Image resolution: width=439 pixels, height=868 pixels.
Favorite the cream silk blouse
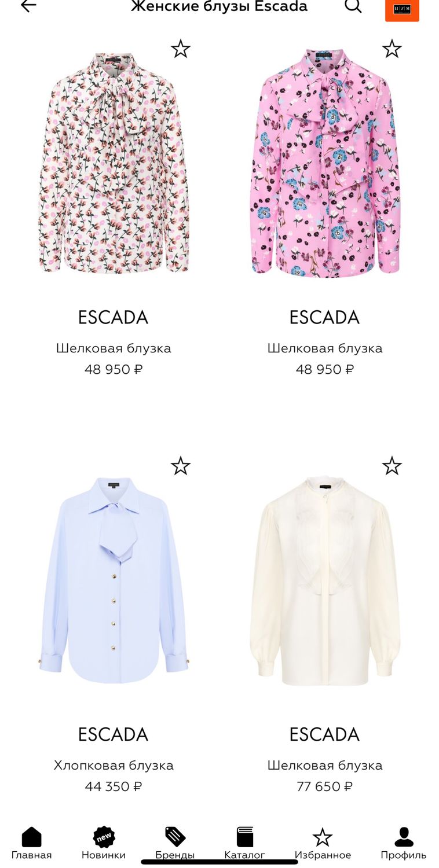pyautogui.click(x=392, y=465)
